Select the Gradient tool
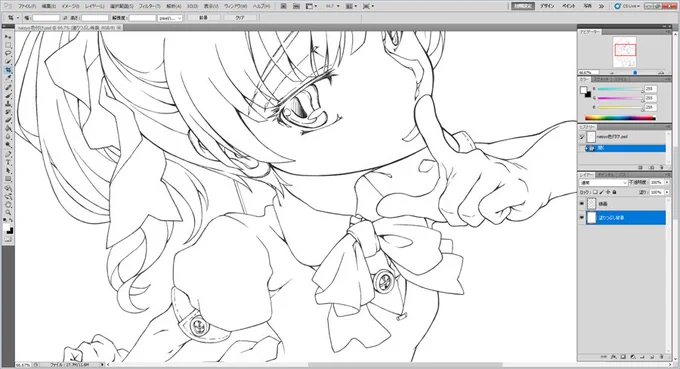The width and height of the screenshot is (680, 369). (x=8, y=129)
